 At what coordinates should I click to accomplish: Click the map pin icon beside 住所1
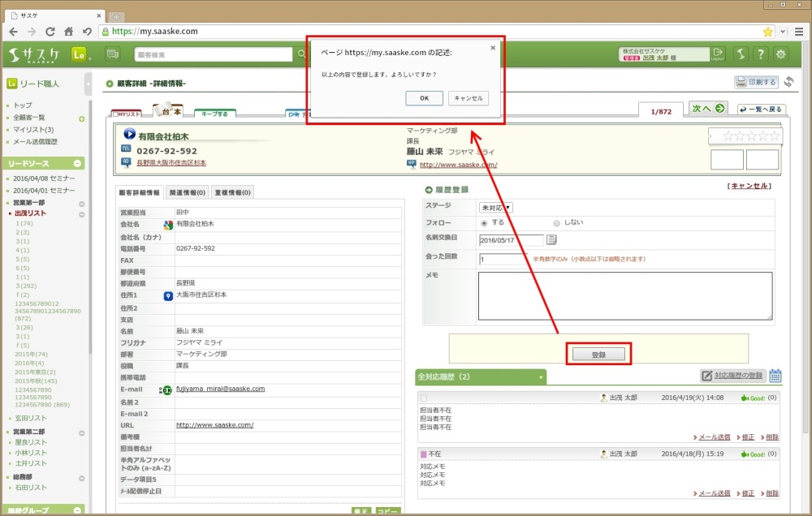[168, 296]
